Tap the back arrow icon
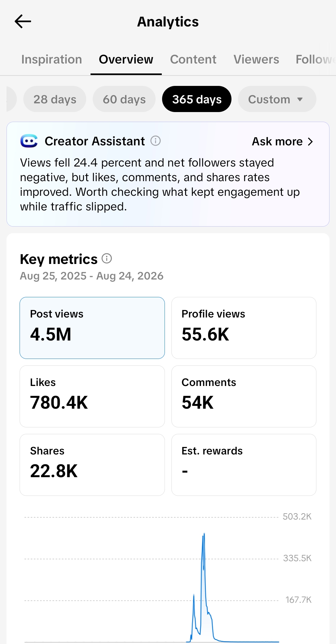336x644 pixels. click(x=23, y=21)
